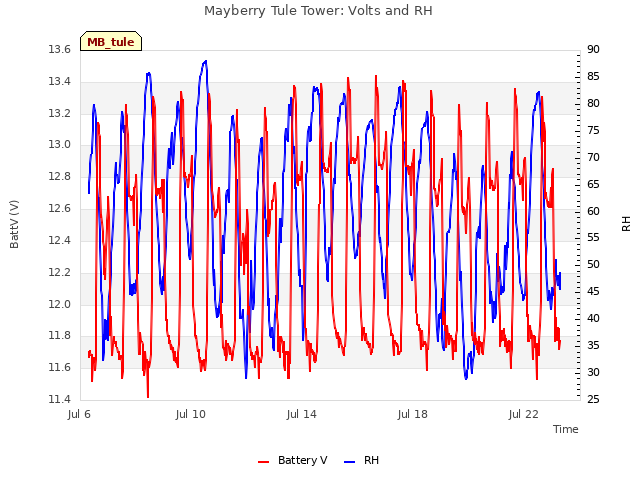Click the 13.0 left axis value

coord(60,144)
